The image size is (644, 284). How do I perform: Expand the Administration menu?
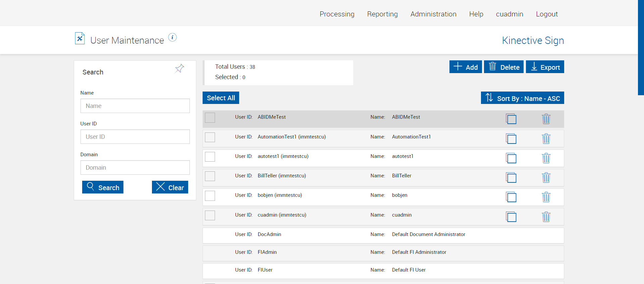[433, 14]
